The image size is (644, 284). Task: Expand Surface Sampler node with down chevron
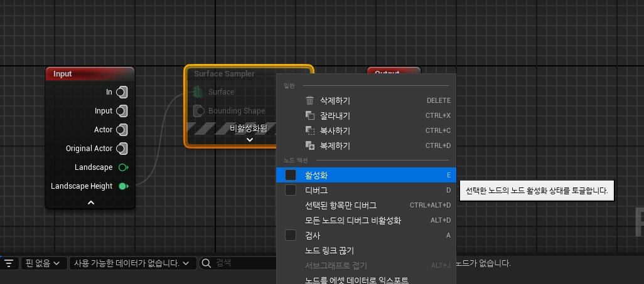(x=249, y=140)
